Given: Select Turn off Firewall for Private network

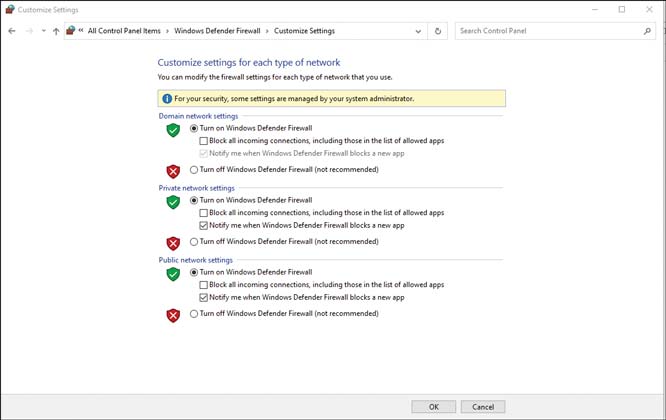Looking at the screenshot, I should 194,242.
